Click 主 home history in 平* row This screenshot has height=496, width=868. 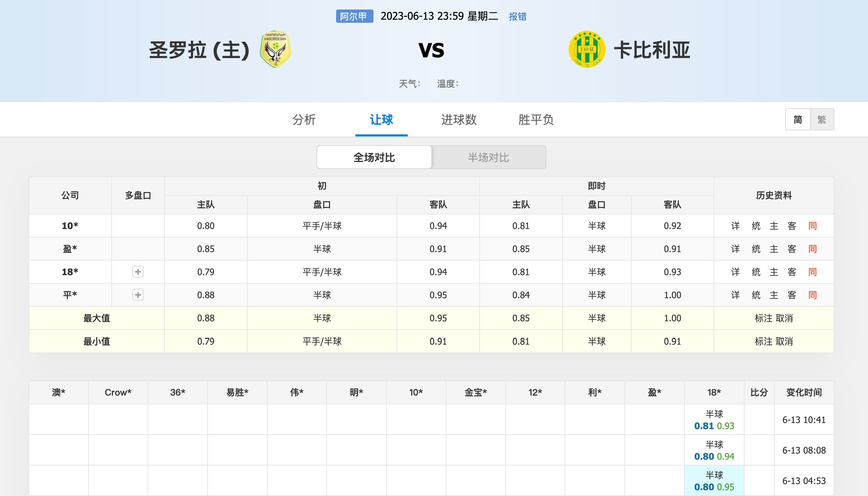pos(774,295)
